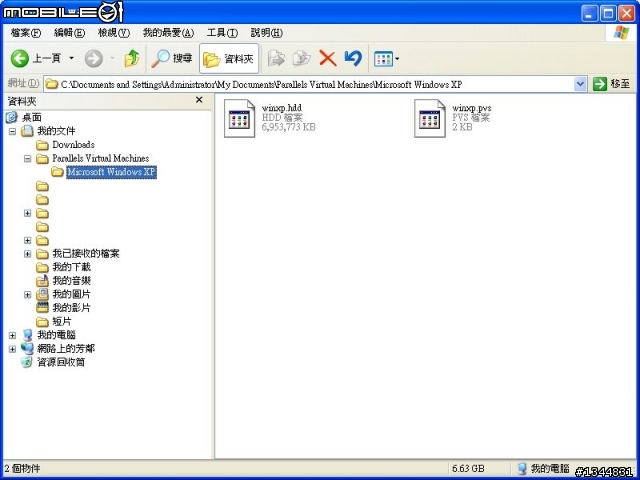This screenshot has height=480, width=640.
Task: Click the 移至 Go button
Action: click(612, 84)
